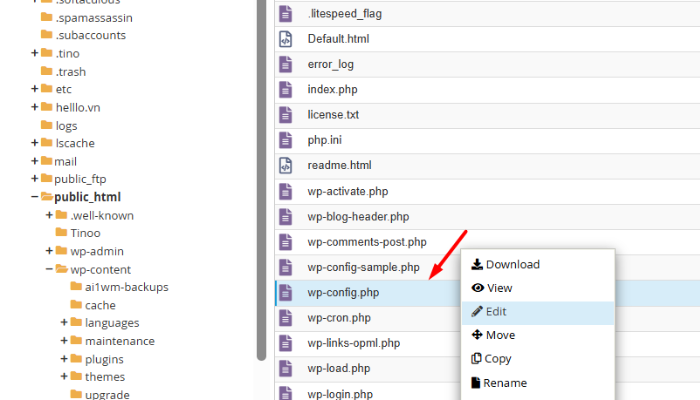Image resolution: width=700 pixels, height=400 pixels.
Task: Expand the lscache folder
Action: point(34,142)
